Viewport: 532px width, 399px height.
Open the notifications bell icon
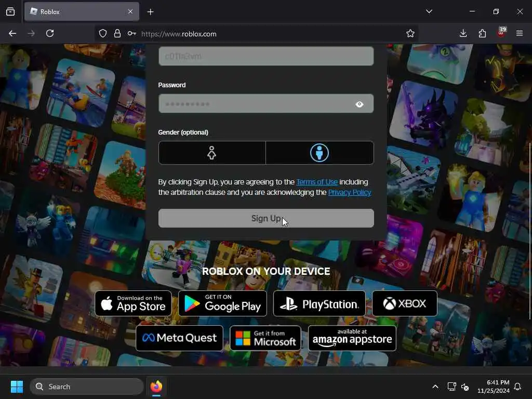point(517,387)
